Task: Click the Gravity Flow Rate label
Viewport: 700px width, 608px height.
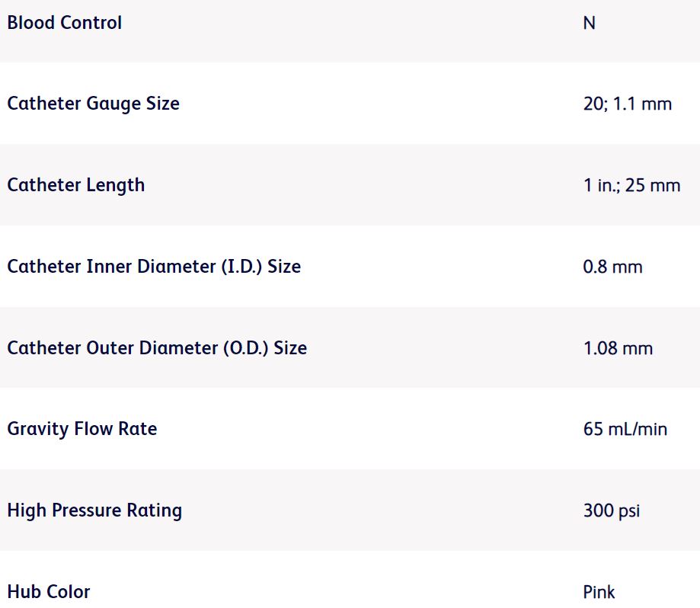Action: [x=82, y=429]
